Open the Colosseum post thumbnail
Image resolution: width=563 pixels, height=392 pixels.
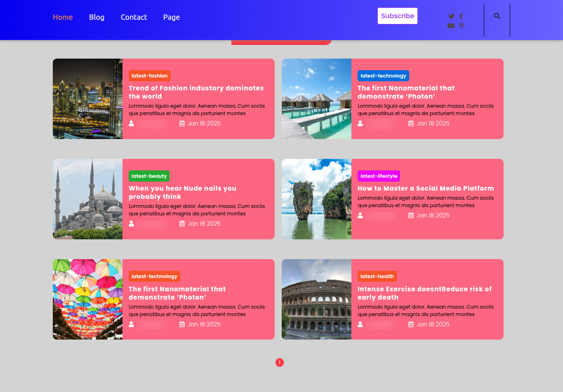click(316, 299)
